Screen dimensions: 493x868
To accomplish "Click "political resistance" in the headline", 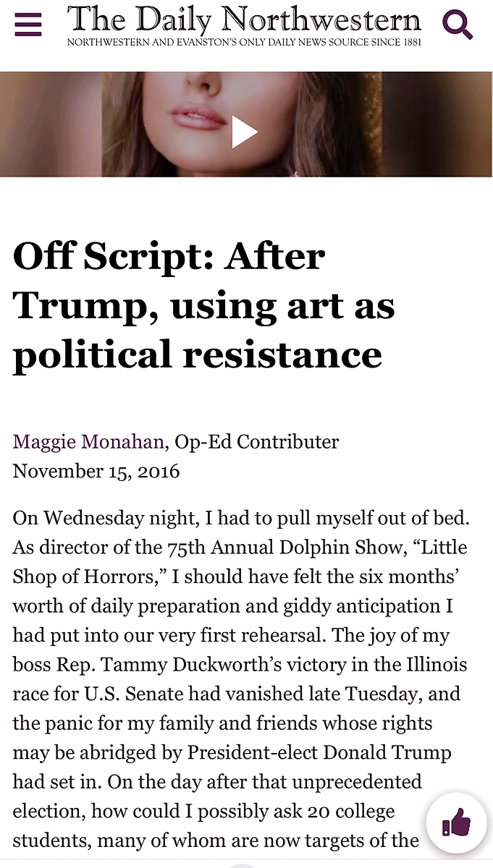I will coord(197,354).
